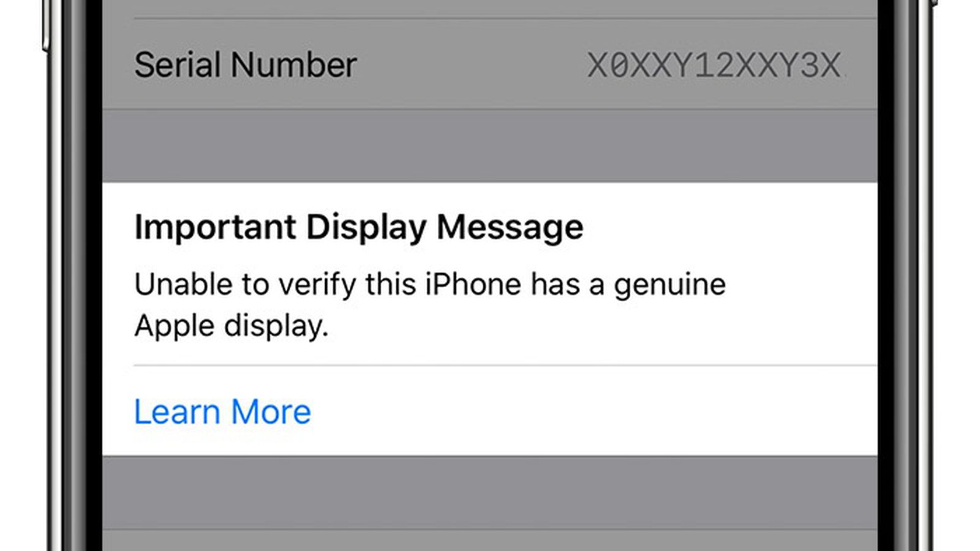The image size is (980, 551).
Task: Click the divider line above Learn More
Action: pos(505,365)
